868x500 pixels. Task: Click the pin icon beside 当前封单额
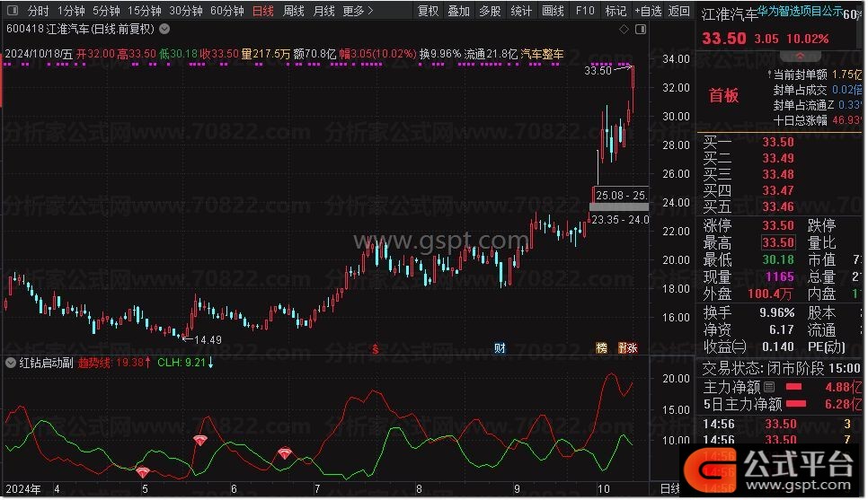(x=769, y=74)
